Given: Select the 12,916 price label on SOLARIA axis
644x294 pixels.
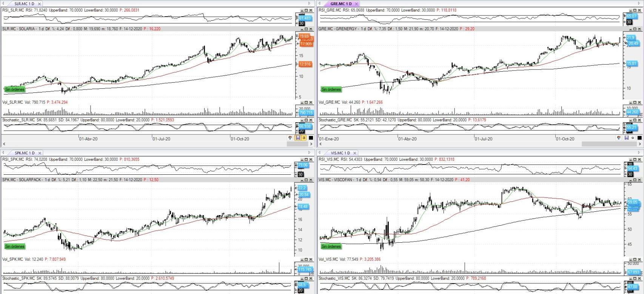Looking at the screenshot, I should pos(305,64).
